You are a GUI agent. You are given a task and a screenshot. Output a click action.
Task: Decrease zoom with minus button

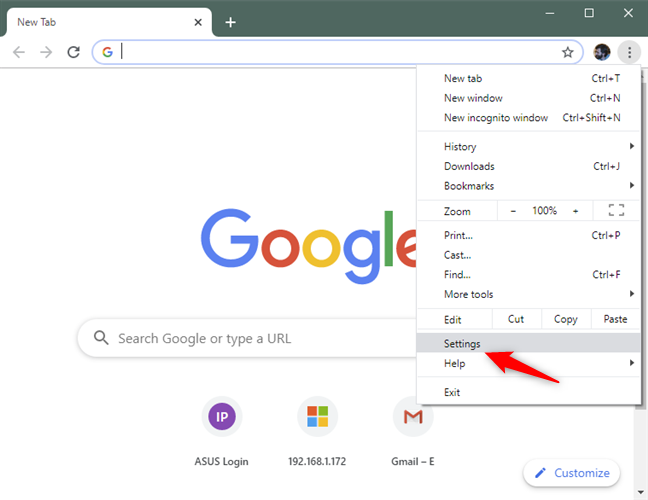513,211
